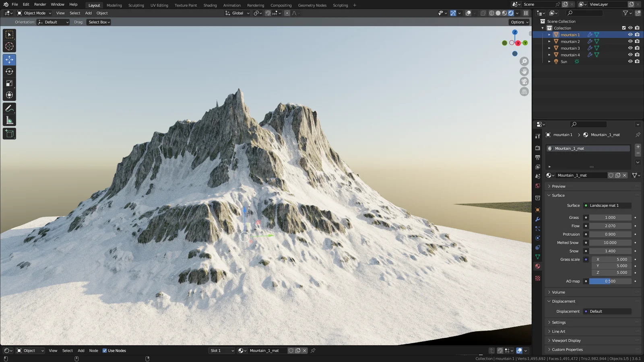Open the Render menu
This screenshot has width=644, height=362.
pyautogui.click(x=40, y=4)
